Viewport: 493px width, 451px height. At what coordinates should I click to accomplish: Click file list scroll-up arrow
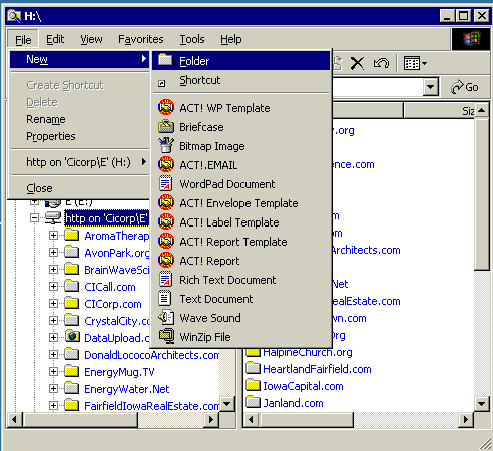481,110
